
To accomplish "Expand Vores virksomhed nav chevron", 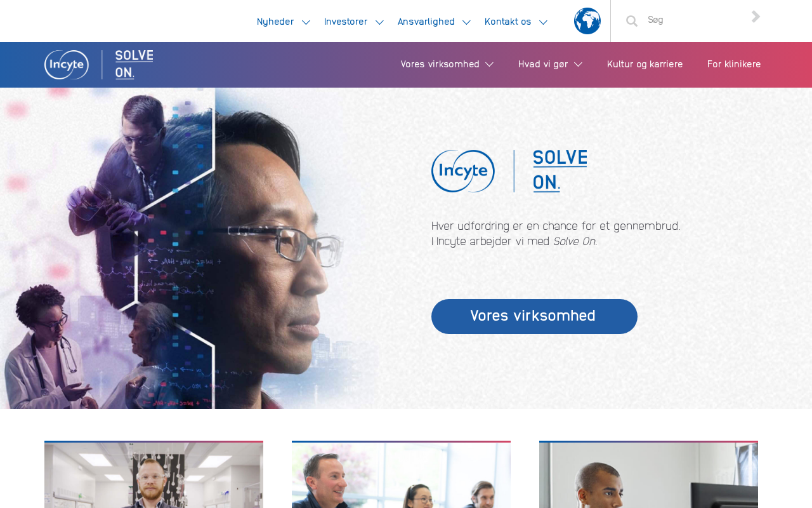I will [x=489, y=64].
